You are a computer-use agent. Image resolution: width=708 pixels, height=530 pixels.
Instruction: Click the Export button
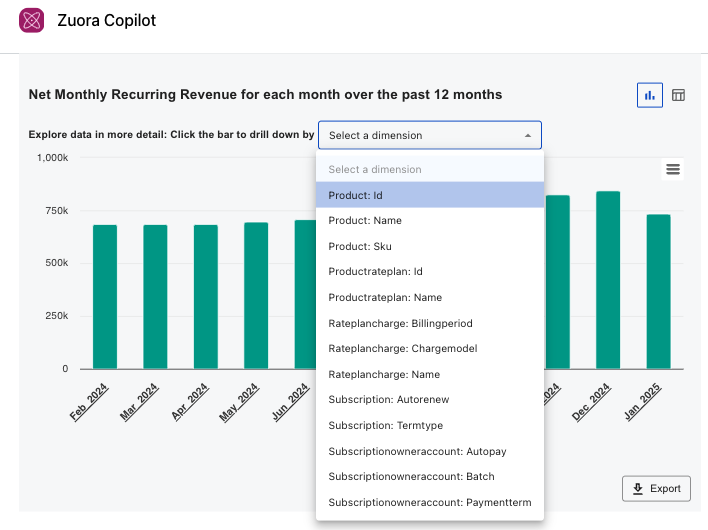(656, 488)
